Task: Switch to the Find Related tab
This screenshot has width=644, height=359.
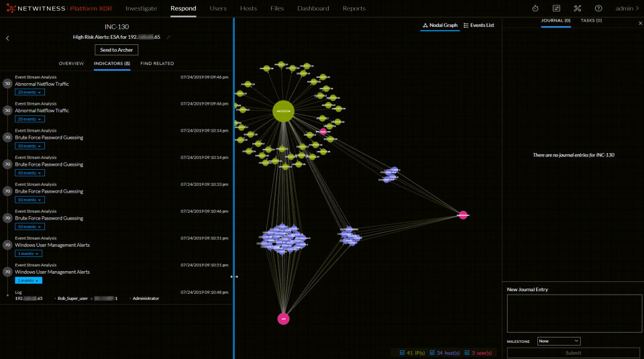Action: coord(157,64)
